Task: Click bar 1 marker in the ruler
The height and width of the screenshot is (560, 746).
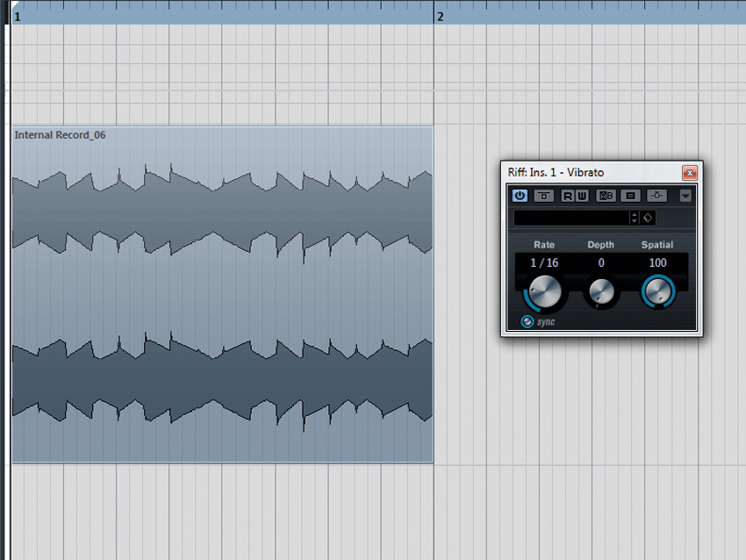Action: [18, 17]
